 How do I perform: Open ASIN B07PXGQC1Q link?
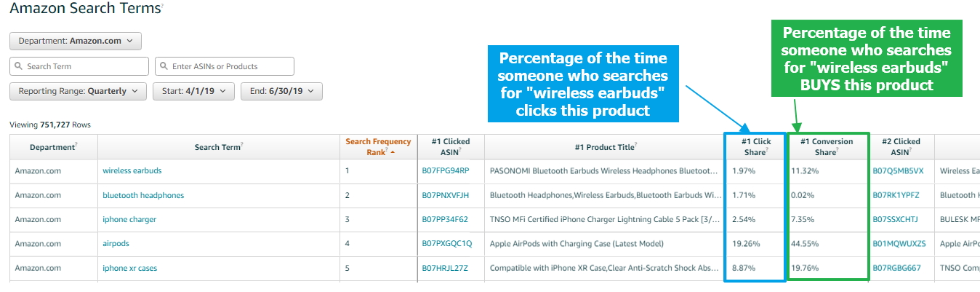(x=447, y=244)
